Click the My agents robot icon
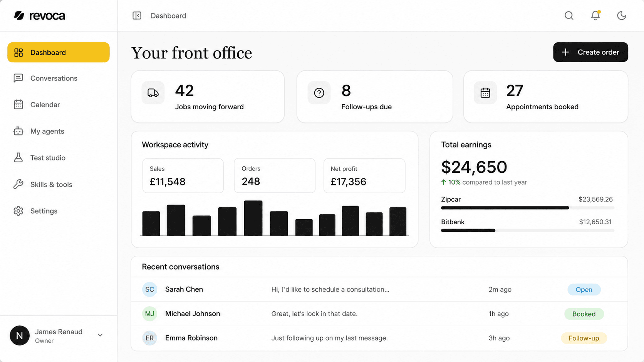Image resolution: width=644 pixels, height=362 pixels. point(18,131)
